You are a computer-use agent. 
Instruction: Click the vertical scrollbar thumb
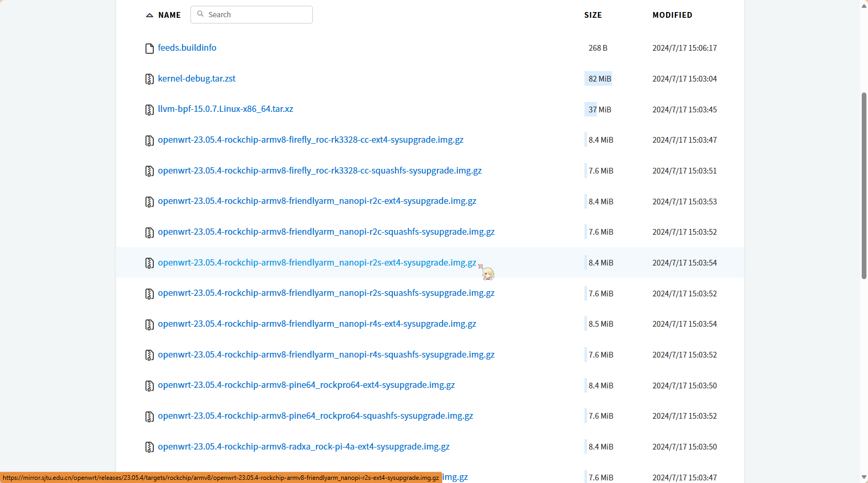[x=864, y=186]
